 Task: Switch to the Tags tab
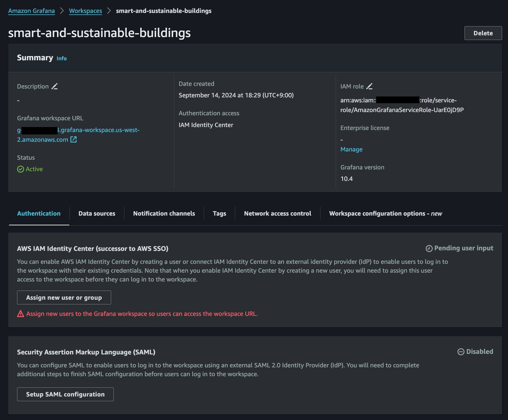[x=219, y=214]
